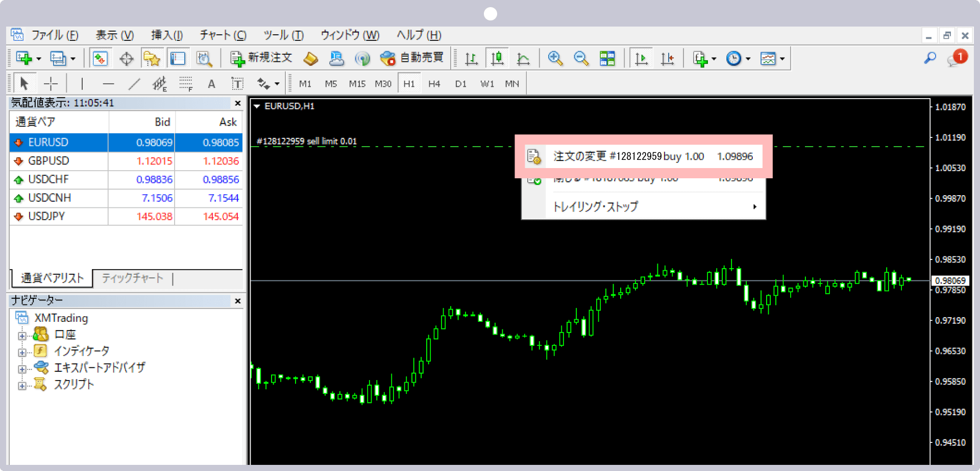Select the equidistant channel tool

(160, 83)
